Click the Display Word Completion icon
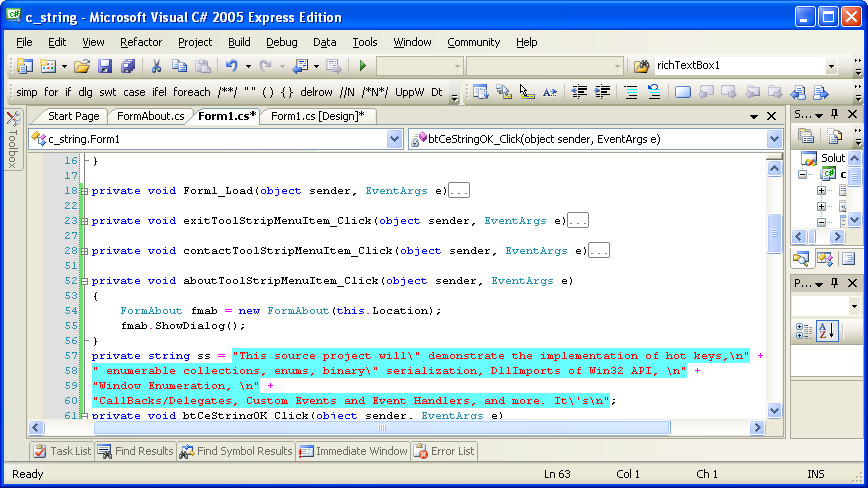Viewport: 868px width, 488px height. click(x=550, y=92)
